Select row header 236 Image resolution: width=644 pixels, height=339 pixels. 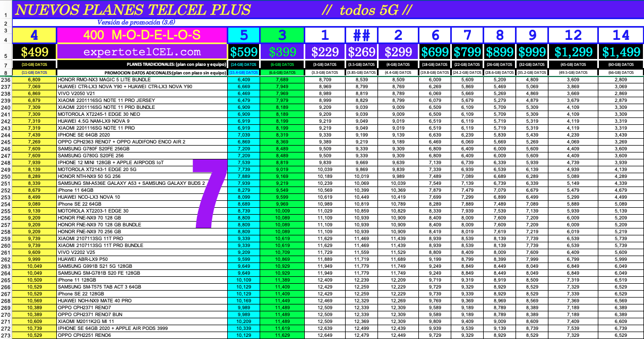6,80
